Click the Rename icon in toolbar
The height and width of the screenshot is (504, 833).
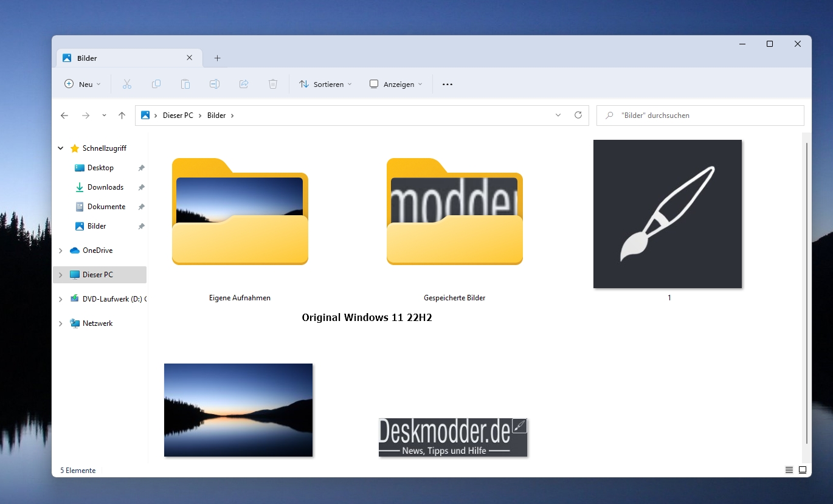pos(215,84)
